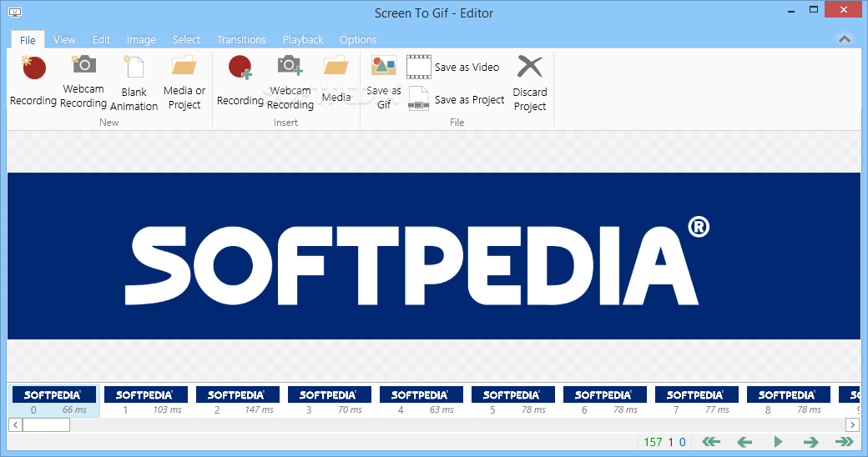Click the horizontal scrollbar thumb of frame list
The image size is (868, 457).
click(47, 425)
